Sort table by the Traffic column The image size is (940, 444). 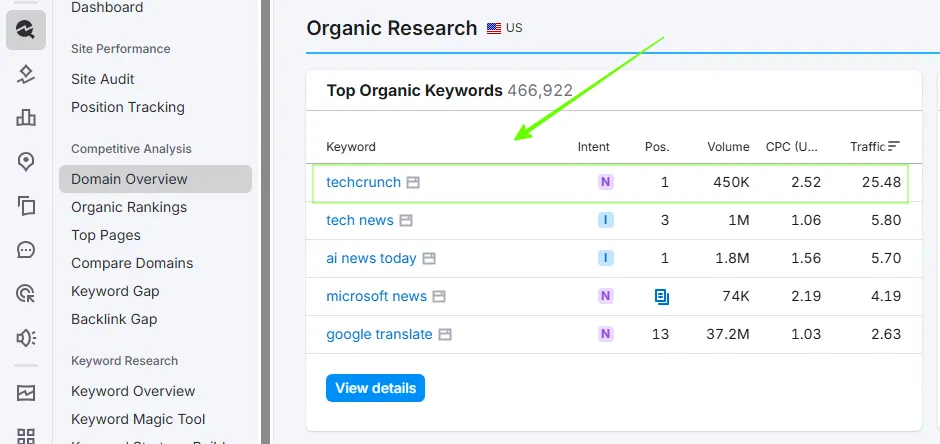click(x=875, y=146)
